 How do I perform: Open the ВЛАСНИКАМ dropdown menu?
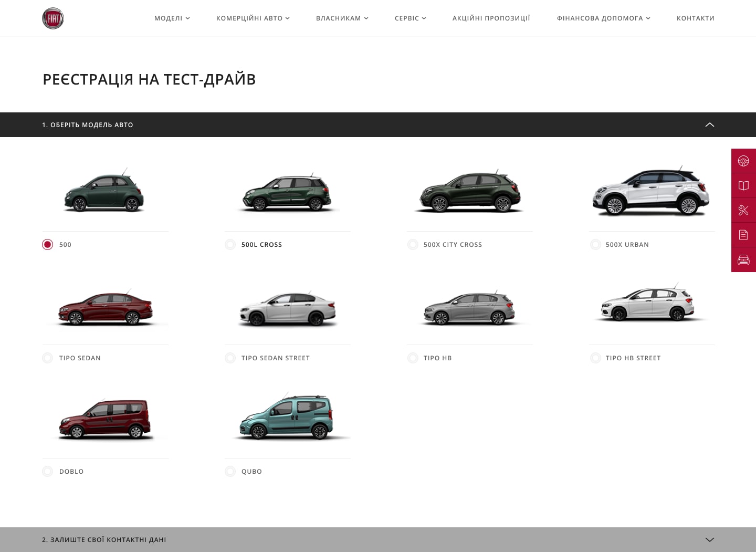[x=342, y=18]
